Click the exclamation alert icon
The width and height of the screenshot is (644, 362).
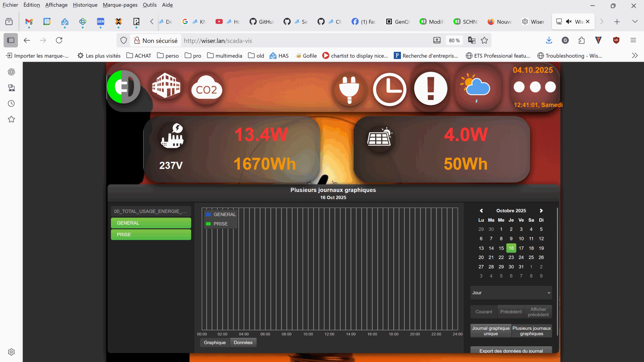[x=430, y=88]
